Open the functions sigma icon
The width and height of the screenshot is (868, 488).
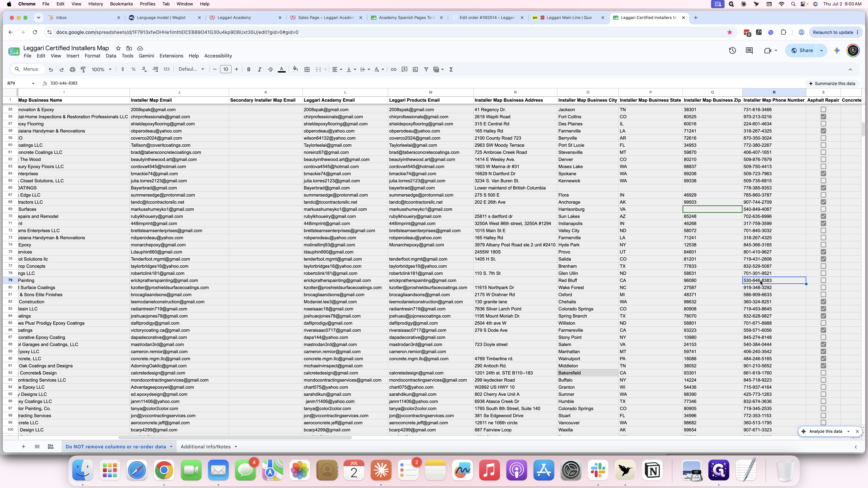[x=451, y=69]
